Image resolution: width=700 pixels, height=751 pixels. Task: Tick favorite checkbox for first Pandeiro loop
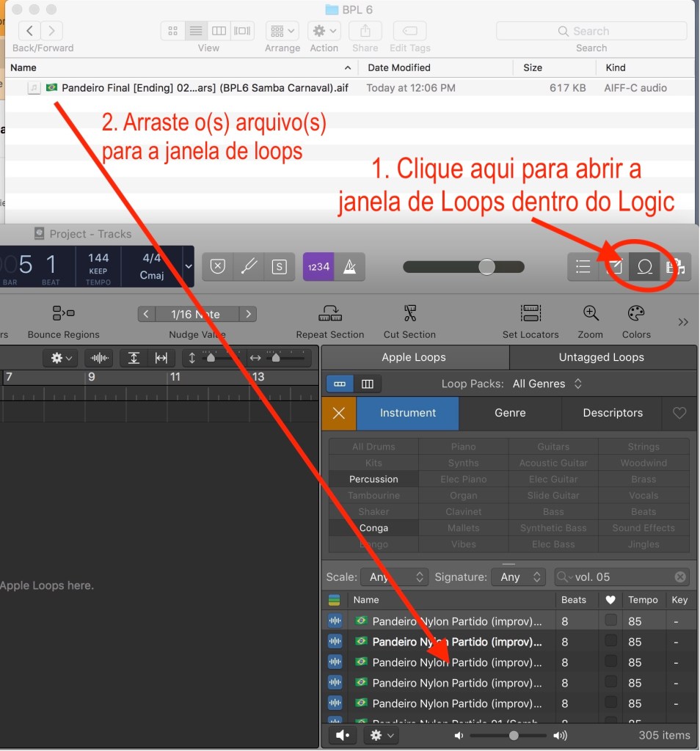point(611,620)
